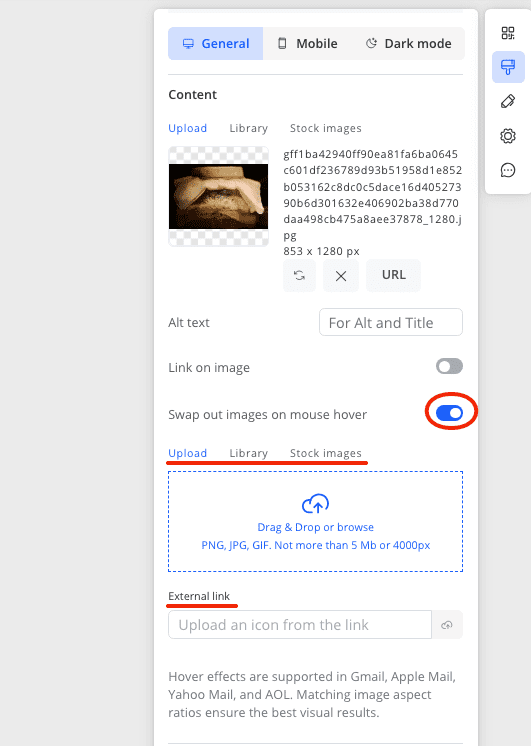The width and height of the screenshot is (531, 746).
Task: Open the gear settings icon in sidebar
Action: click(x=508, y=136)
